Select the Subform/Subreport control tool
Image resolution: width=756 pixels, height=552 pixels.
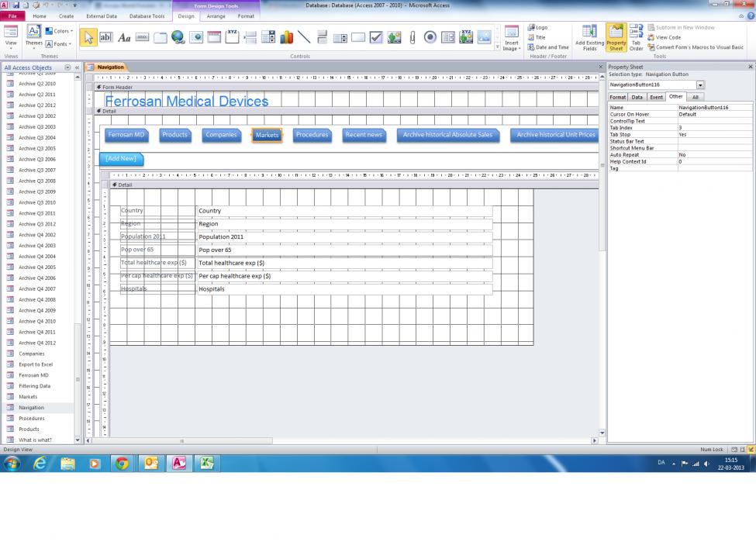click(x=448, y=38)
